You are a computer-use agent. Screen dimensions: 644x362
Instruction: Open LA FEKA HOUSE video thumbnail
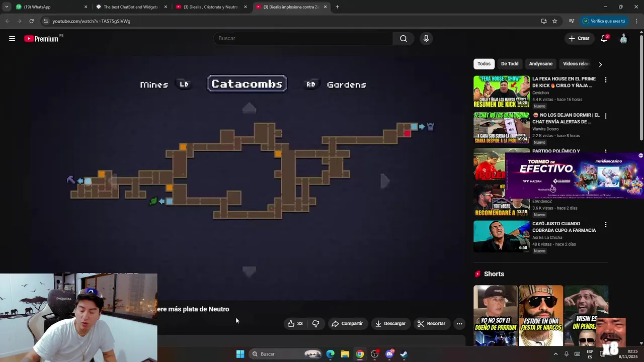click(502, 92)
